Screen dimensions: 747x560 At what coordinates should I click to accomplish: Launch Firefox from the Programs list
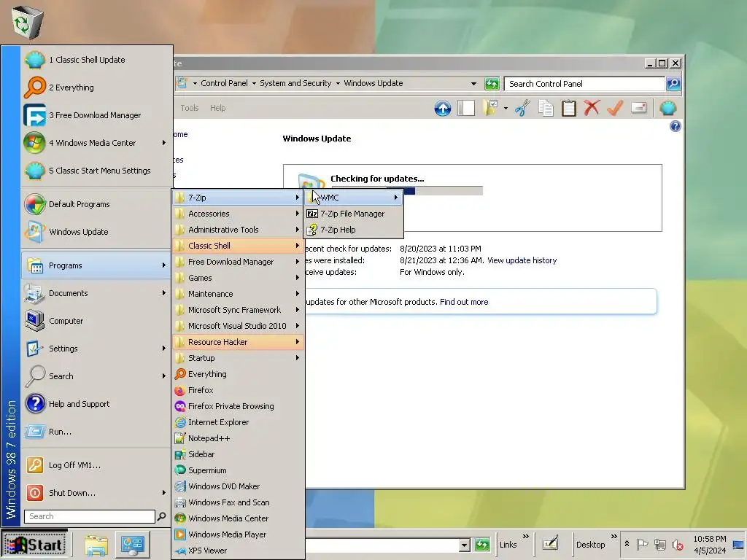click(239, 390)
